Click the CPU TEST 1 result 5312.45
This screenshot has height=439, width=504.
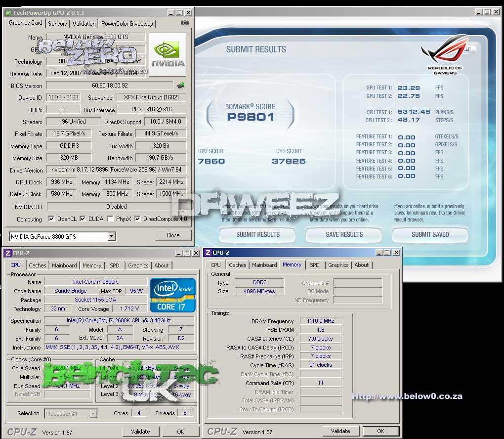[x=414, y=112]
